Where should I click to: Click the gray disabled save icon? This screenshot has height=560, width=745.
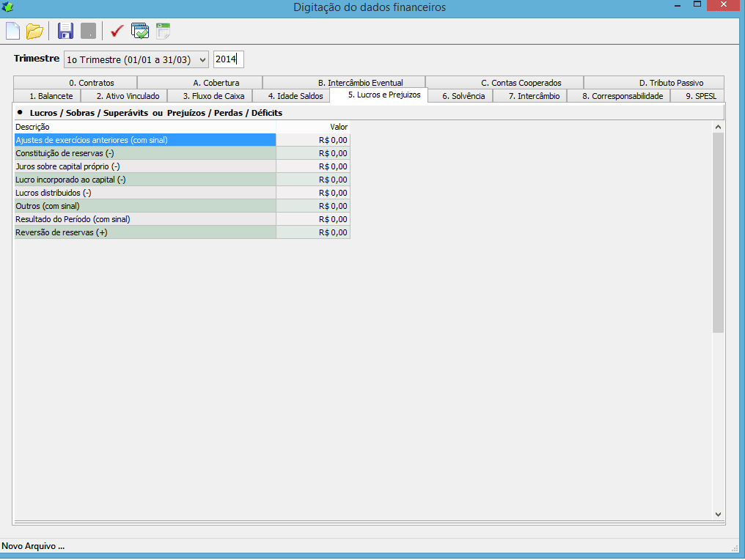[88, 31]
